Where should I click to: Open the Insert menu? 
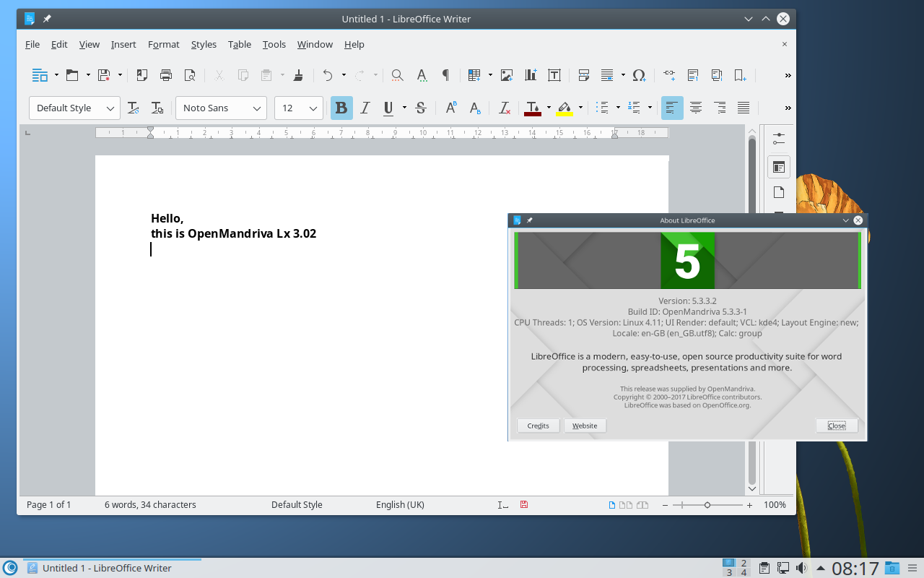pyautogui.click(x=123, y=44)
